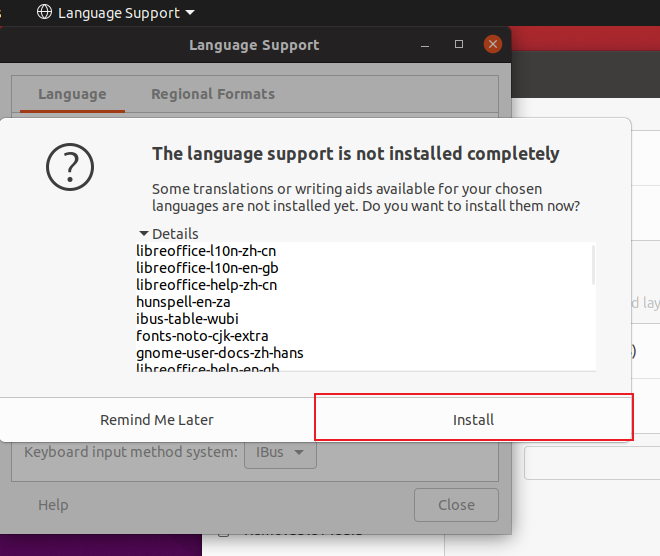Minimize the Language Support window
Viewport: 660px width, 556px height.
tap(426, 45)
